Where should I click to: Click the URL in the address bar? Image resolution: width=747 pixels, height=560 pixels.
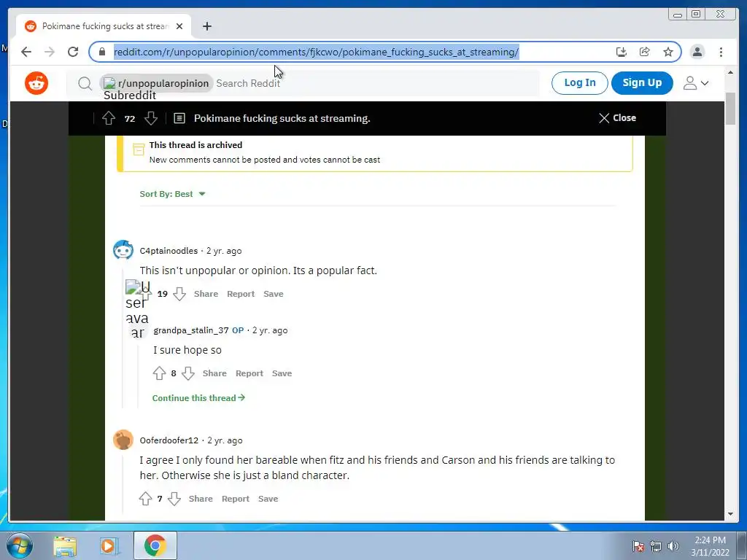point(316,52)
